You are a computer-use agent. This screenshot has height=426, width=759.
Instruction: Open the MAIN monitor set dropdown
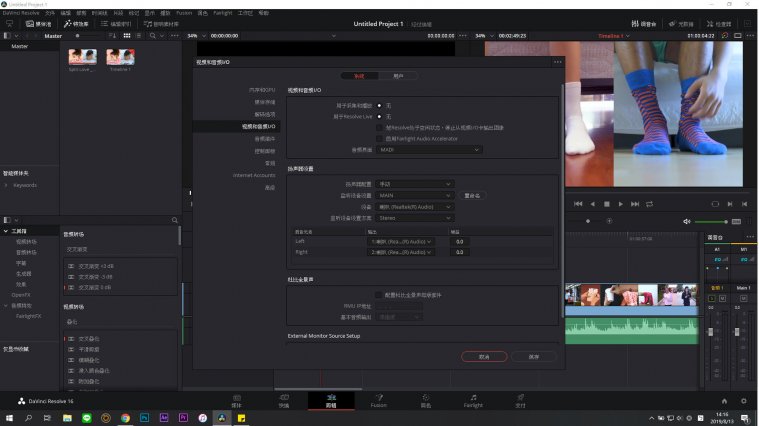414,196
